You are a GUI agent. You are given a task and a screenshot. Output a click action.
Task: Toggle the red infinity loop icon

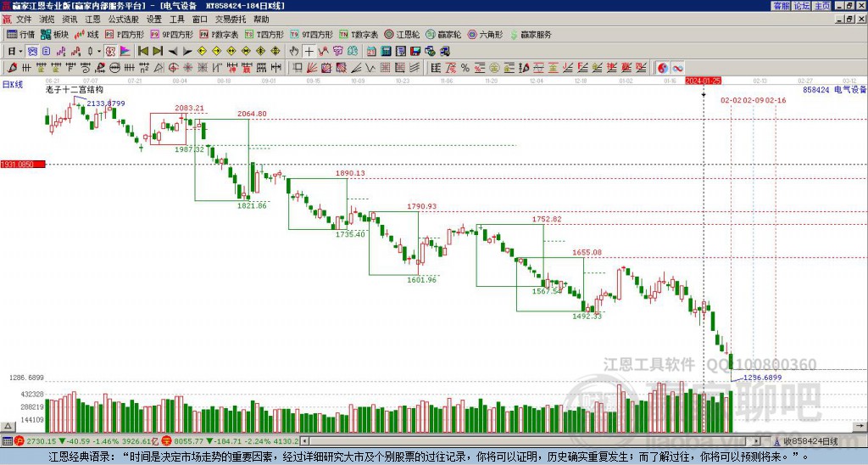tap(677, 68)
